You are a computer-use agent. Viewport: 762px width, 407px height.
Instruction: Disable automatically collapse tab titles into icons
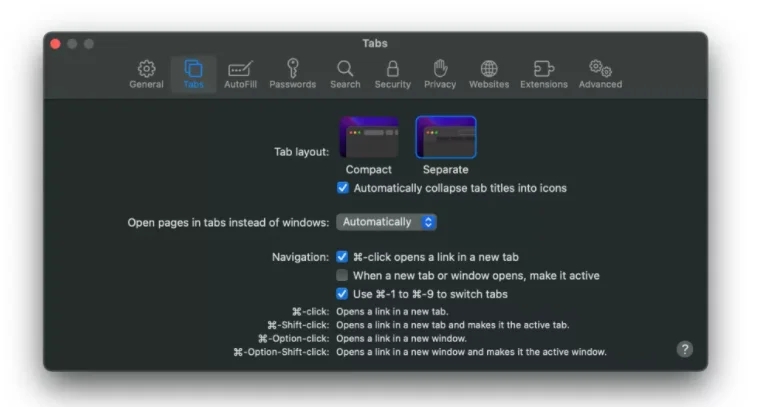343,188
